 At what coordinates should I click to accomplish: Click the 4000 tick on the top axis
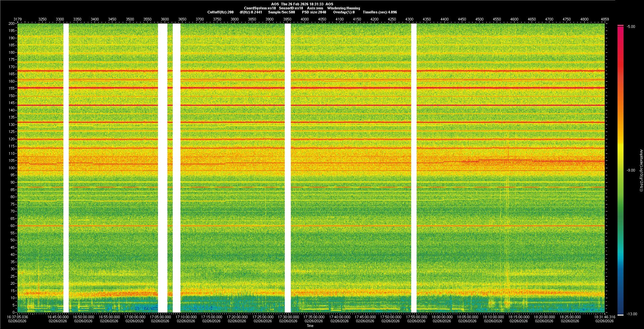tap(305, 19)
